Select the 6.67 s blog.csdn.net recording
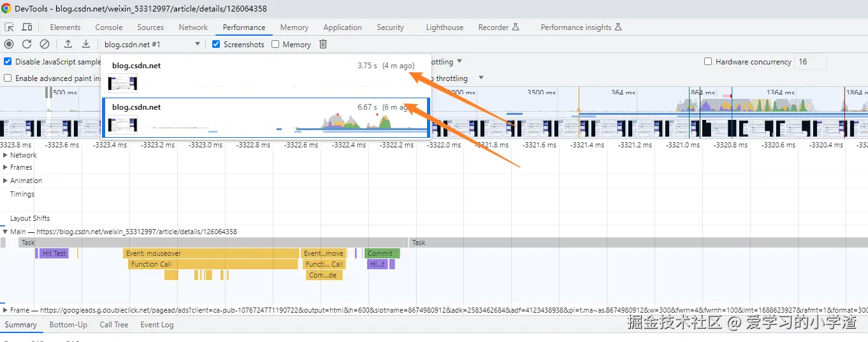 coord(266,117)
